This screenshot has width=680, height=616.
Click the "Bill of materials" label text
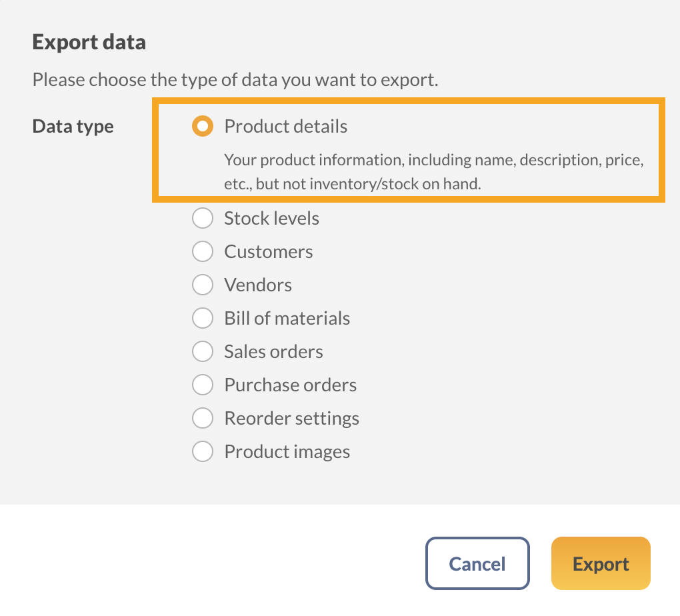[x=287, y=318]
